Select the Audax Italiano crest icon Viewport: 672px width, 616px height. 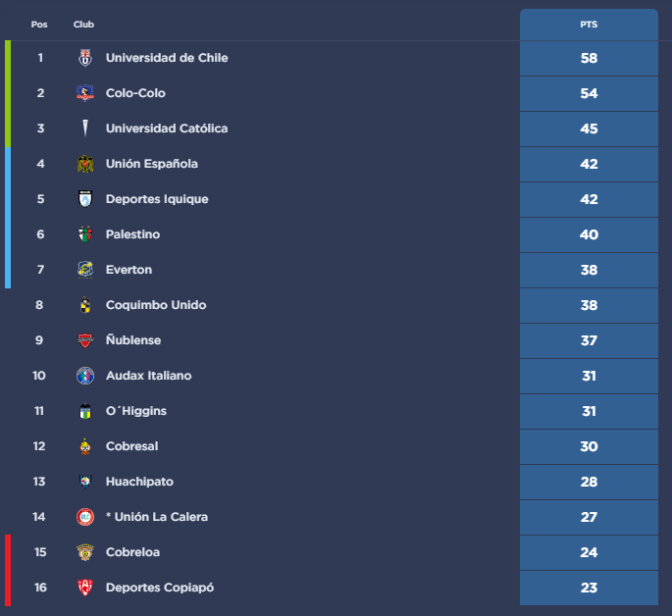tap(85, 376)
